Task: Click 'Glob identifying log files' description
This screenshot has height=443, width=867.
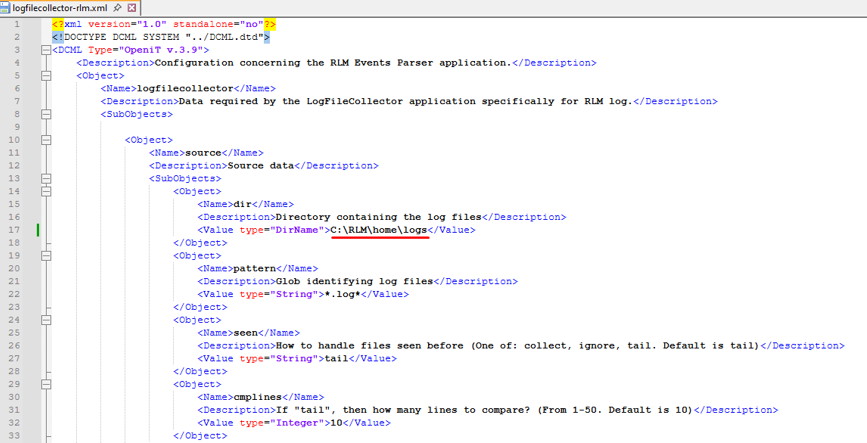Action: pyautogui.click(x=354, y=282)
